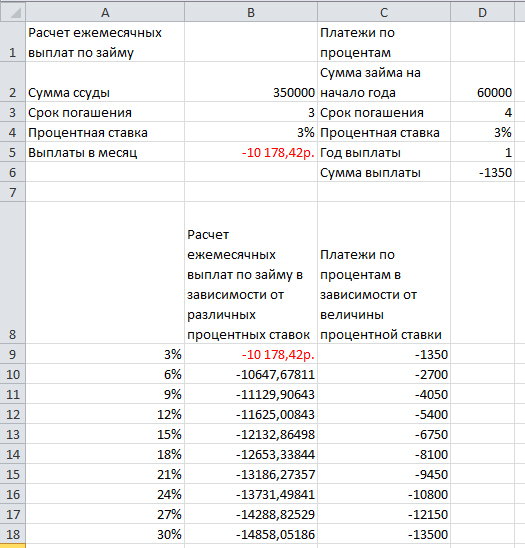Click cell 'Сумма ссуды'
Image resolution: width=525 pixels, height=548 pixels.
pyautogui.click(x=105, y=82)
